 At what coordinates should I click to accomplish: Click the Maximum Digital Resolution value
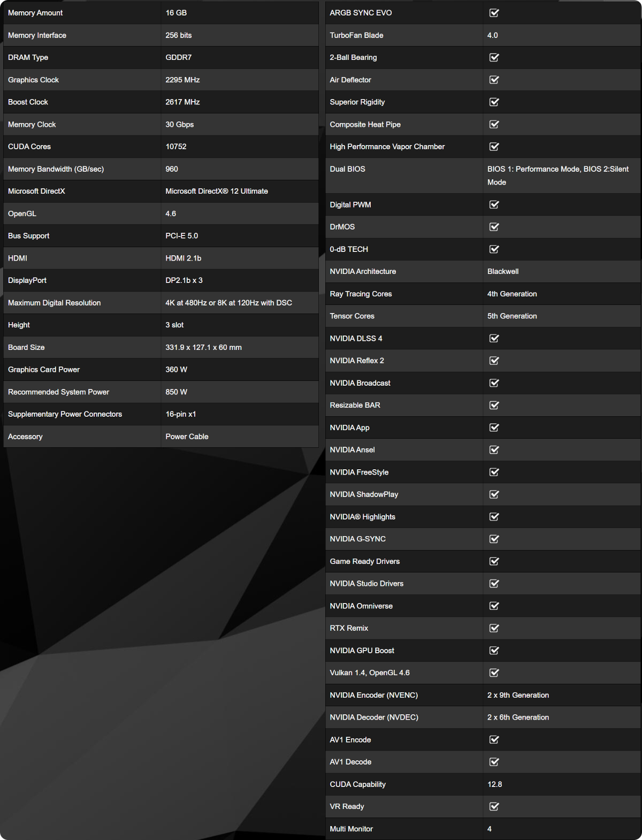point(228,303)
